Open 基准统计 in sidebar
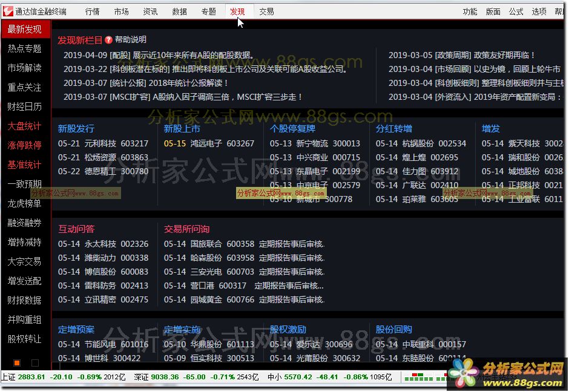The width and height of the screenshot is (569, 392). pyautogui.click(x=25, y=165)
